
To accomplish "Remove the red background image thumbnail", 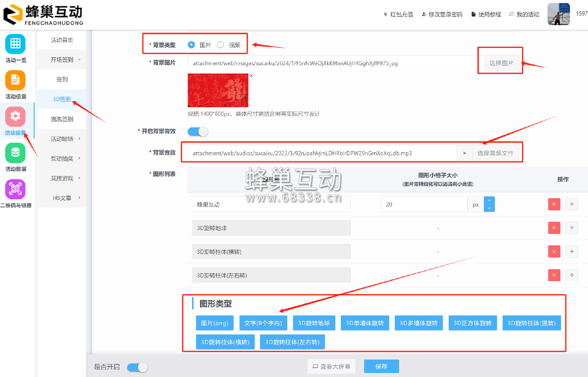I will (251, 76).
